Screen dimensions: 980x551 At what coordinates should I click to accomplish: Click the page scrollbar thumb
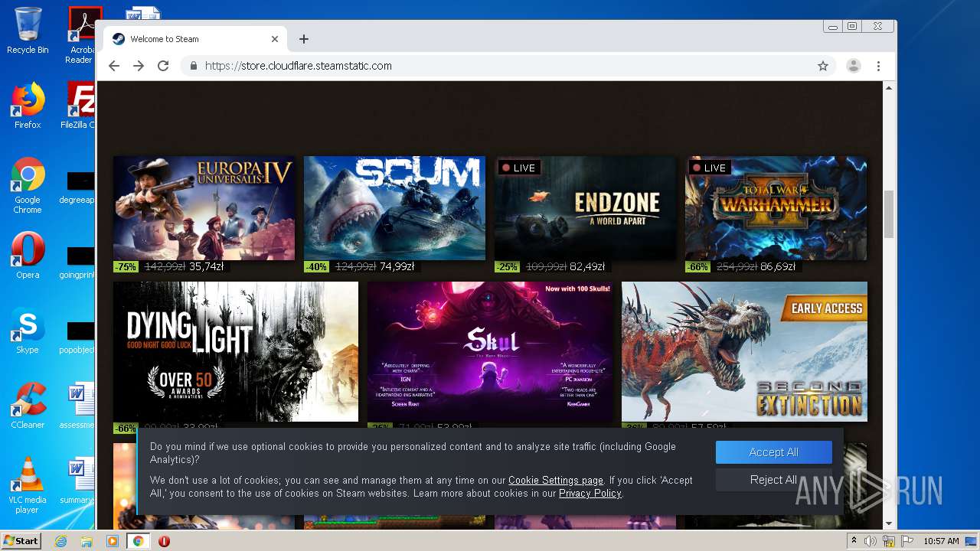[x=889, y=214]
